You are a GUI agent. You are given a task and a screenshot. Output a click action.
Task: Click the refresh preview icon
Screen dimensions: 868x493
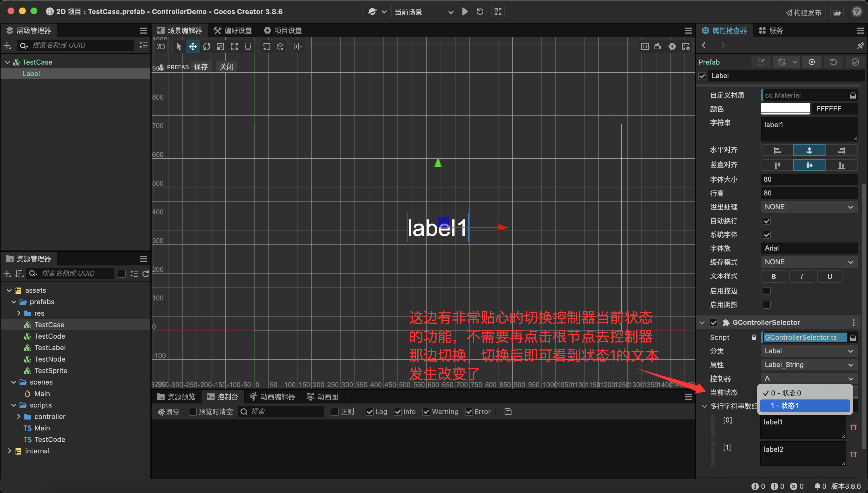(480, 12)
